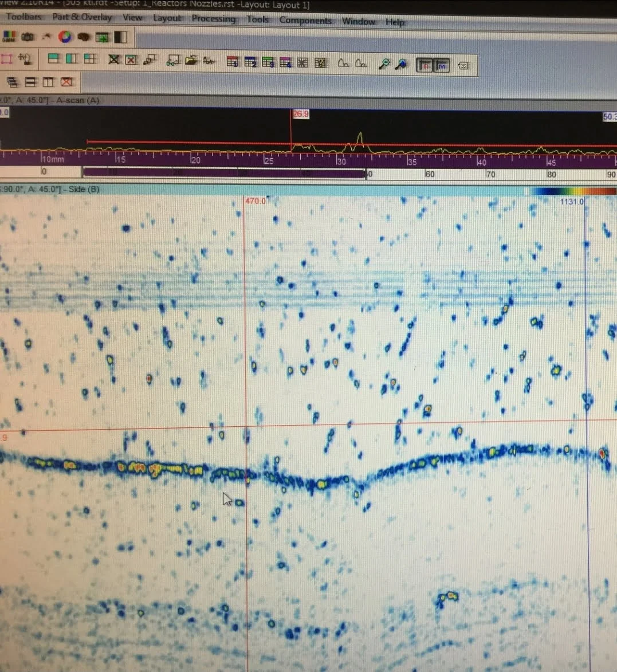Click the green magnifier zoom icon

click(x=384, y=64)
